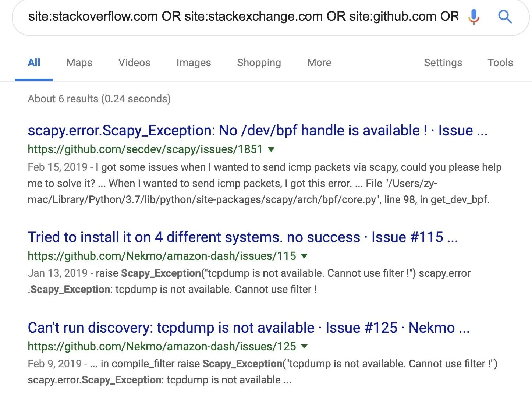The width and height of the screenshot is (532, 393).
Task: Open the scapy No /dev/bpf handle result
Action: click(x=258, y=131)
